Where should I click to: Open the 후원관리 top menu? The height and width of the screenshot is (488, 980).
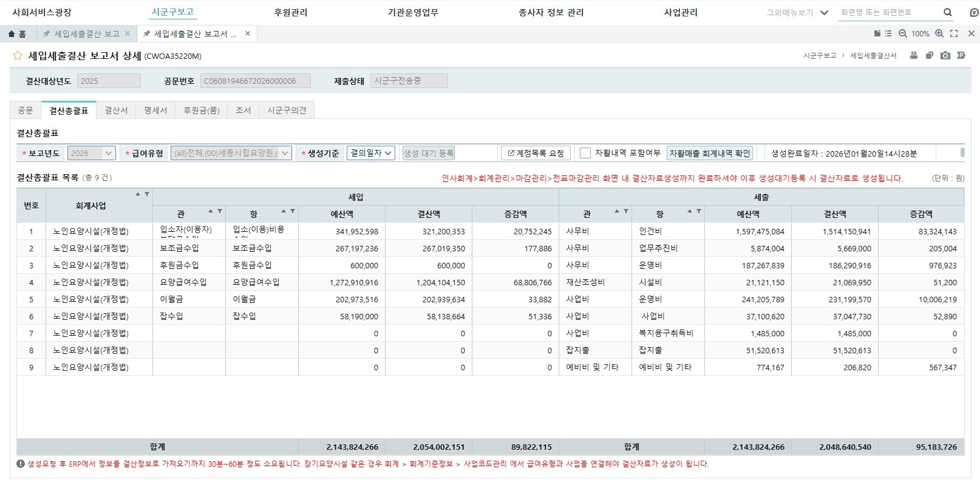click(x=291, y=12)
